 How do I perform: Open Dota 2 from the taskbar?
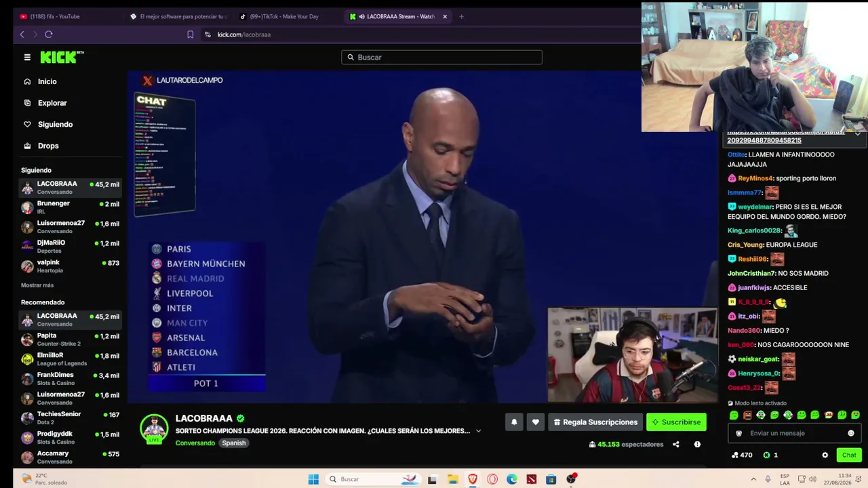pos(532,479)
